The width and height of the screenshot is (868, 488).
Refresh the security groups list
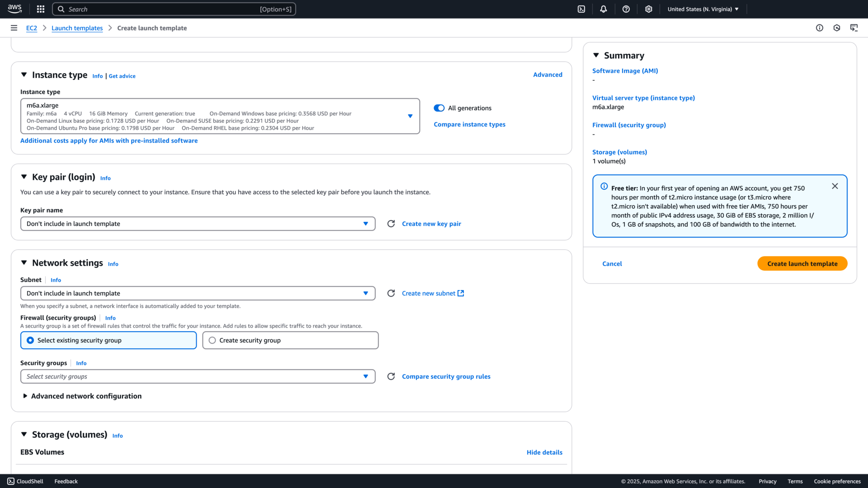point(391,376)
